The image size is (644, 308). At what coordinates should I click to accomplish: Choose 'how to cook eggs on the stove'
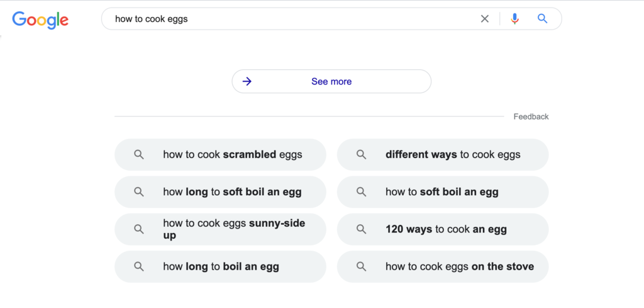coord(460,266)
